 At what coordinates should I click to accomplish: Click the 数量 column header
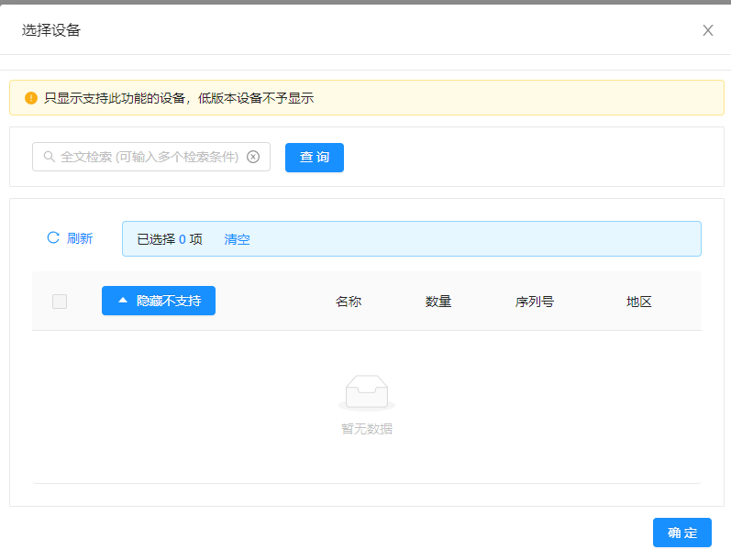coord(438,302)
